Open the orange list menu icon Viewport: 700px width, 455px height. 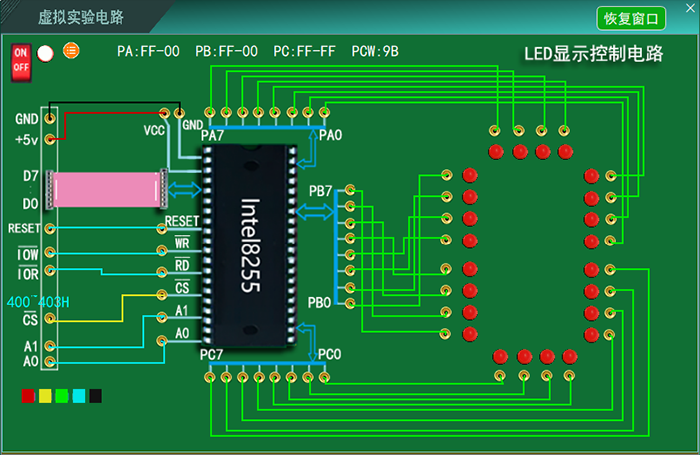(71, 50)
